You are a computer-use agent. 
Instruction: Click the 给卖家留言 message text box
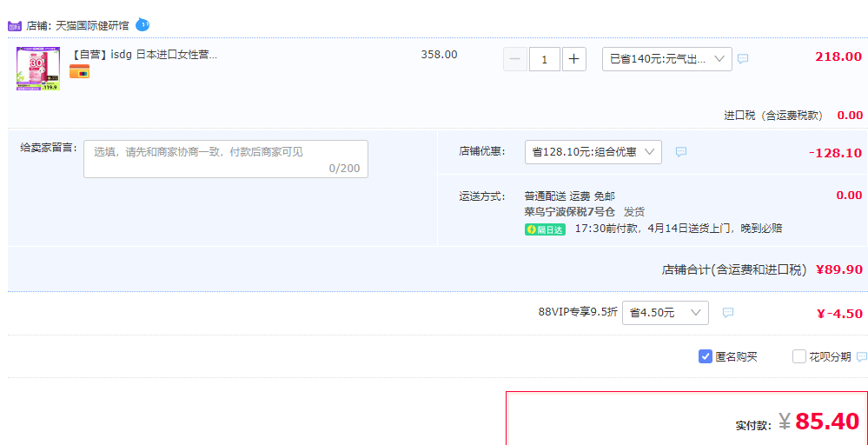(x=226, y=159)
